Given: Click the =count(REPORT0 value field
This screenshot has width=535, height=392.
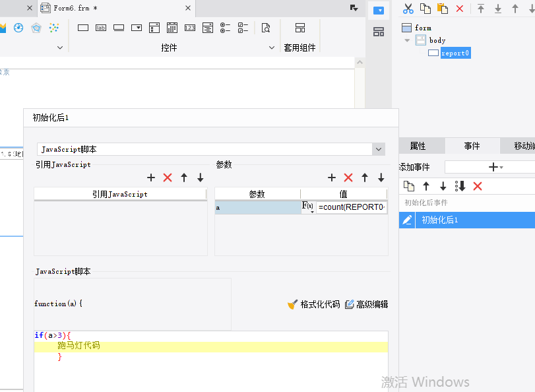Looking at the screenshot, I should pyautogui.click(x=352, y=207).
